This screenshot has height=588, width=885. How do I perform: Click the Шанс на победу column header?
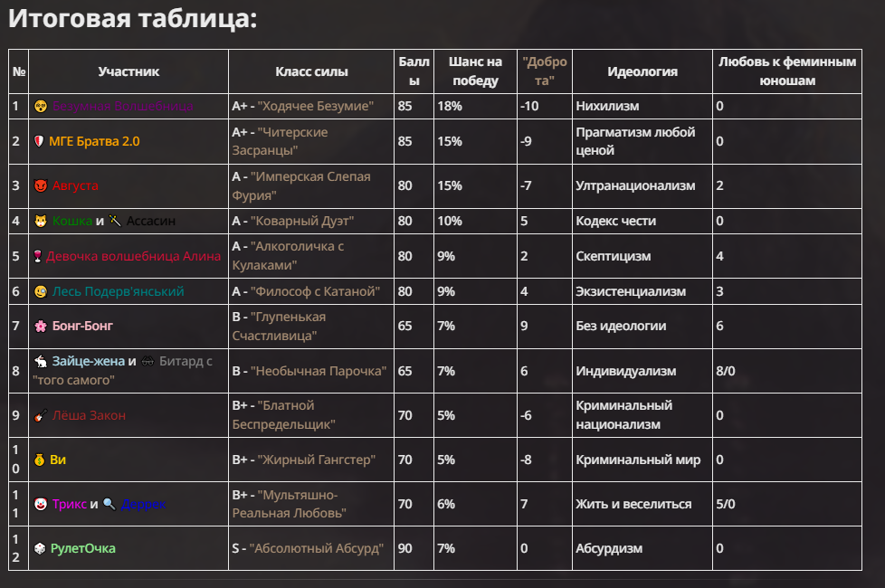coord(475,71)
